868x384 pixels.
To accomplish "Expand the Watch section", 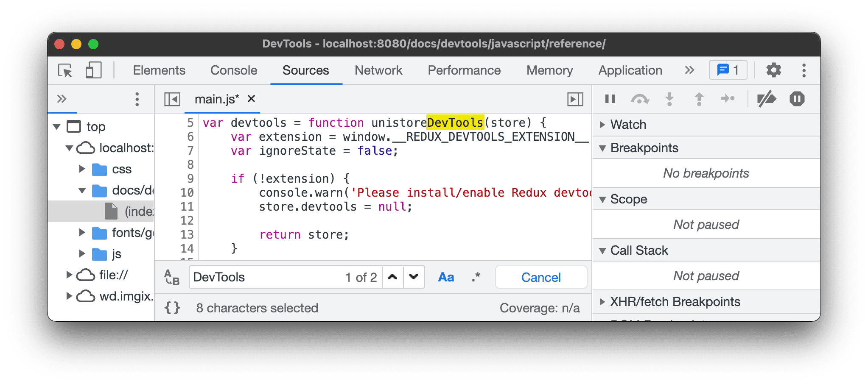I will pyautogui.click(x=602, y=125).
